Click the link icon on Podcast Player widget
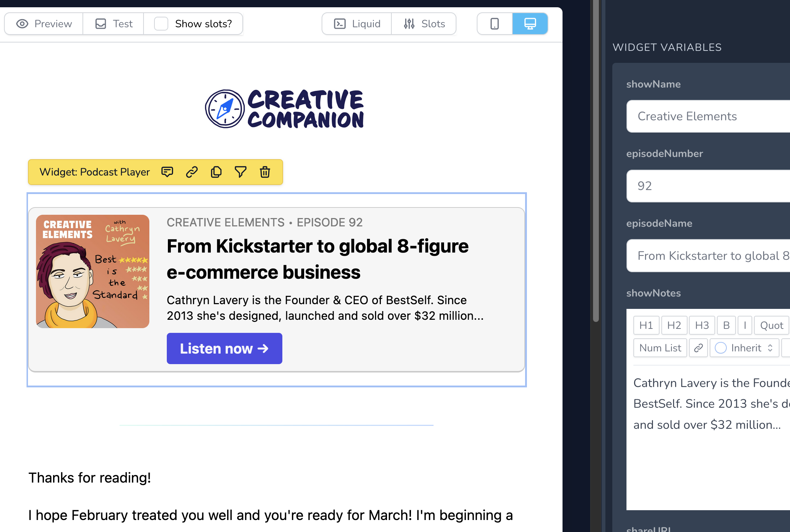The width and height of the screenshot is (790, 532). coord(192,172)
